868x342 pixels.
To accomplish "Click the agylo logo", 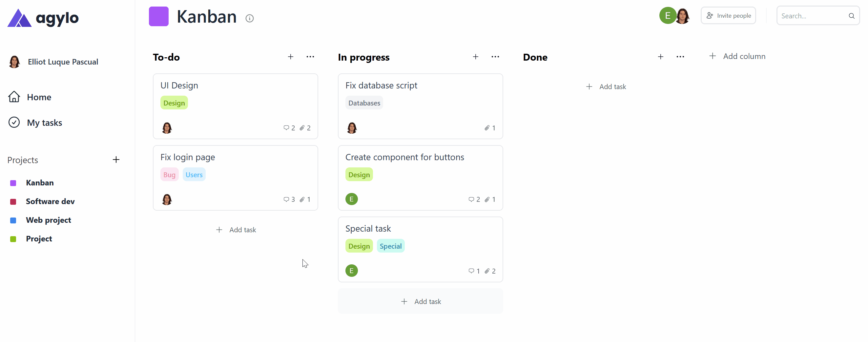I will [43, 18].
